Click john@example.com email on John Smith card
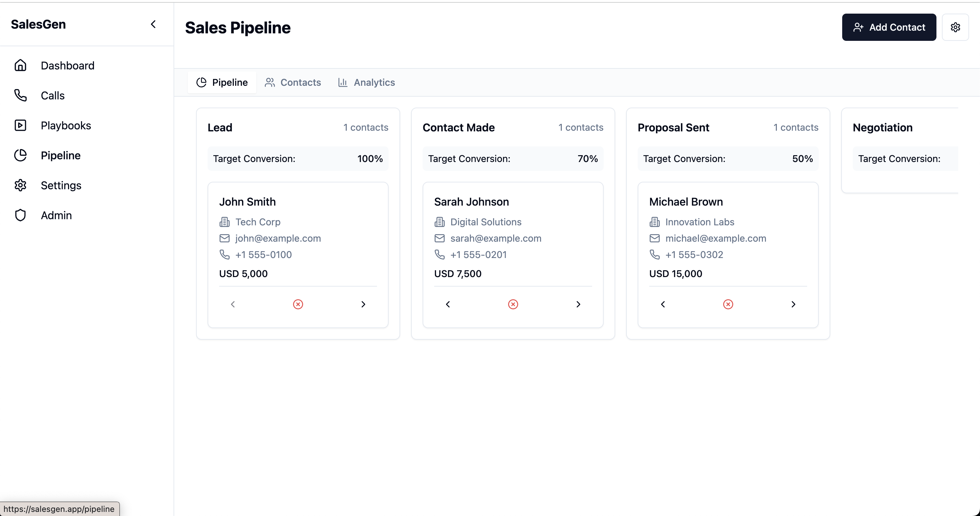The width and height of the screenshot is (980, 516). click(278, 238)
